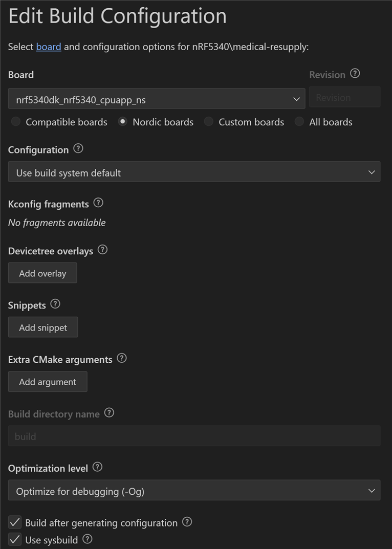
Task: Show help for Build directory name
Action: pyautogui.click(x=110, y=413)
